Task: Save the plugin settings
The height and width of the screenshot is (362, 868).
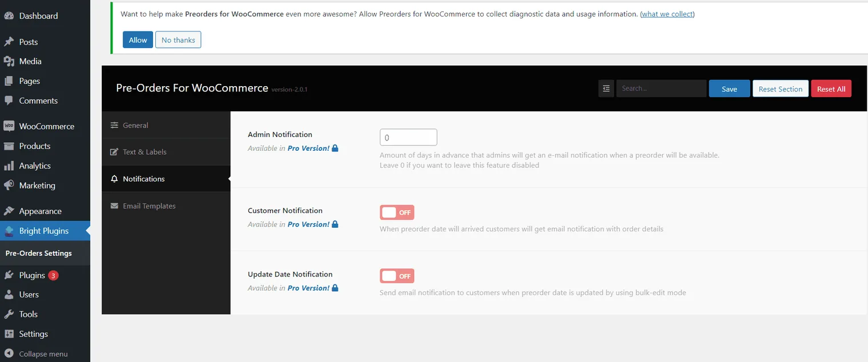Action: (729, 89)
